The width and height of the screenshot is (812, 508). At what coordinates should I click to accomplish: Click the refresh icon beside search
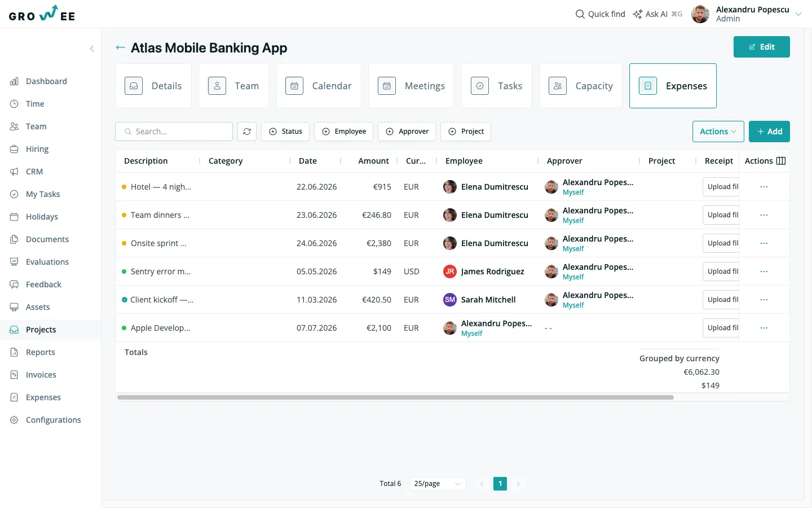pyautogui.click(x=247, y=132)
